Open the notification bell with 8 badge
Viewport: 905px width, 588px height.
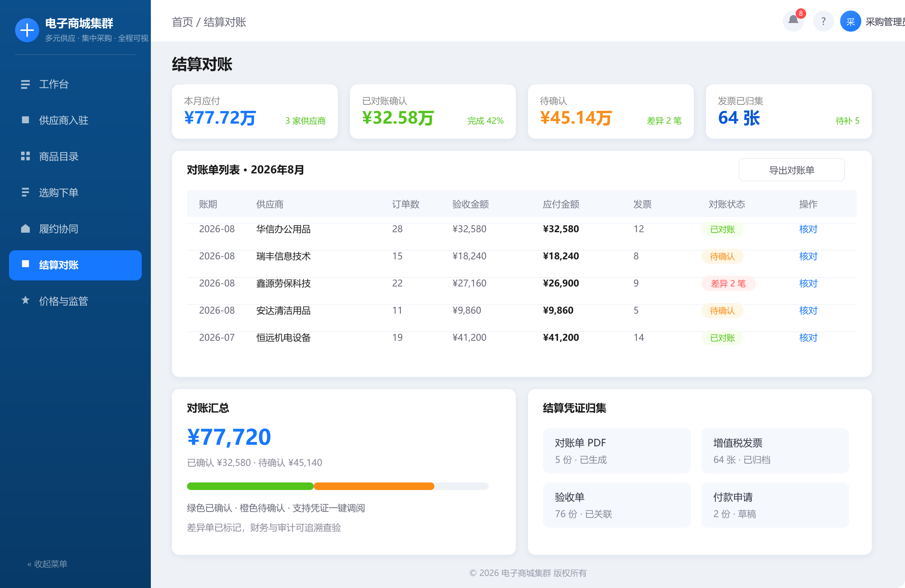pos(793,21)
